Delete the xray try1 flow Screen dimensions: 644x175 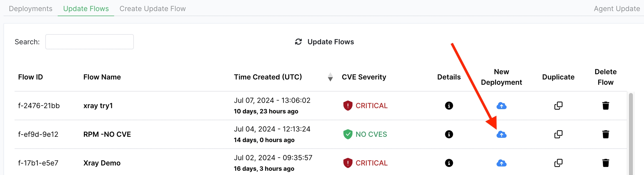[605, 106]
